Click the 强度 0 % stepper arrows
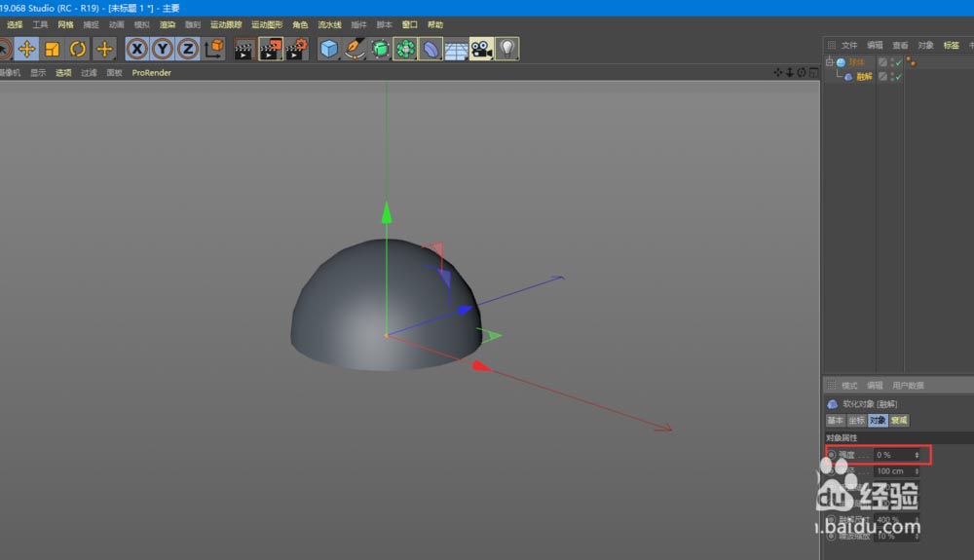The image size is (974, 560). pos(917,455)
